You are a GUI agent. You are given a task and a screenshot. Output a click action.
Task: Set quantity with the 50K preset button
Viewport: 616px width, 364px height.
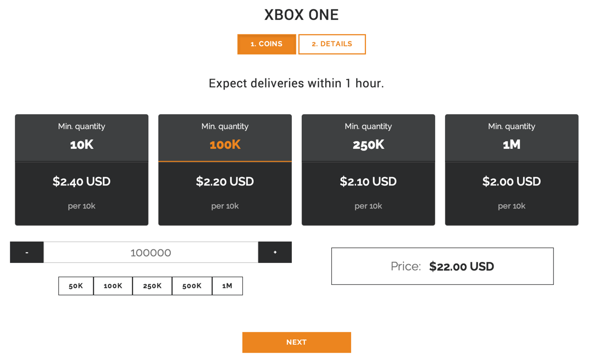pos(76,286)
